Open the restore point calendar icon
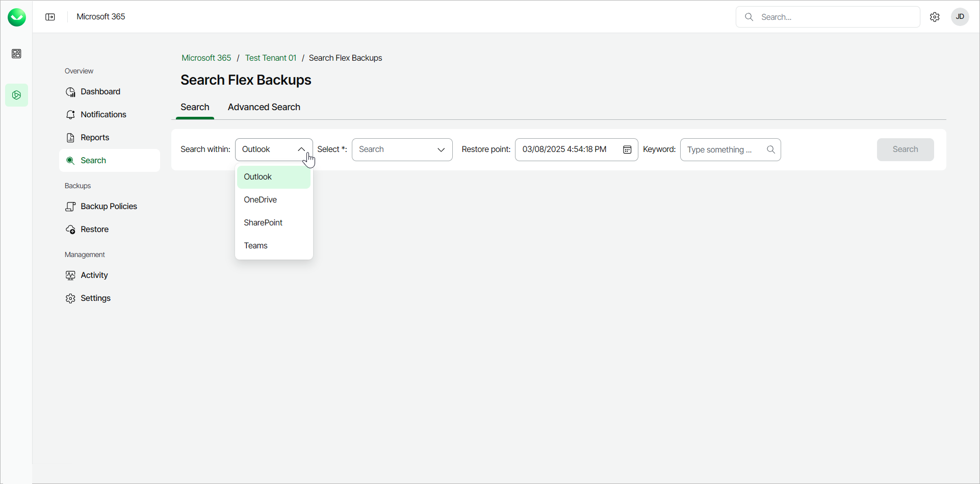Viewport: 980px width, 484px height. (627, 149)
